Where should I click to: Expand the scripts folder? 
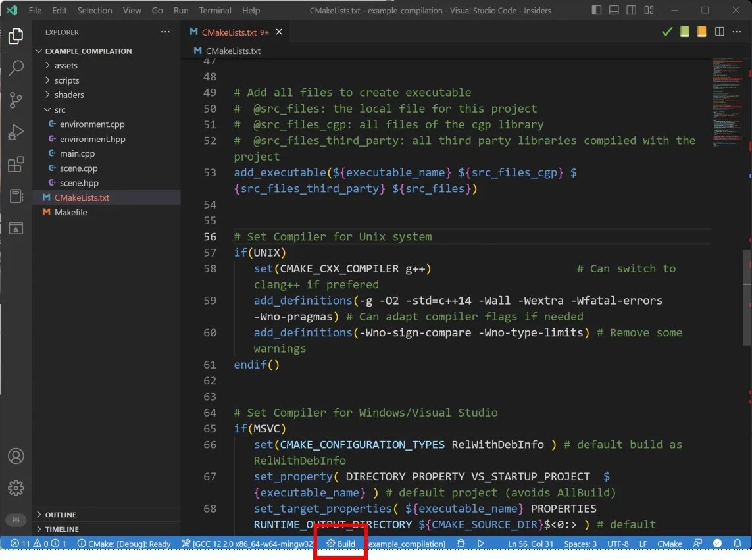66,80
